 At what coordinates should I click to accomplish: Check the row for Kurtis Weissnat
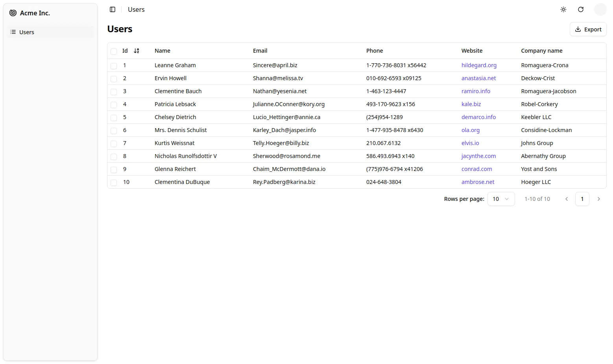point(114,143)
